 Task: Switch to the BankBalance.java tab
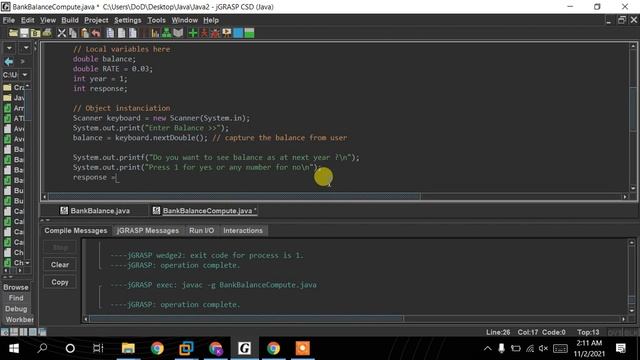(95, 211)
